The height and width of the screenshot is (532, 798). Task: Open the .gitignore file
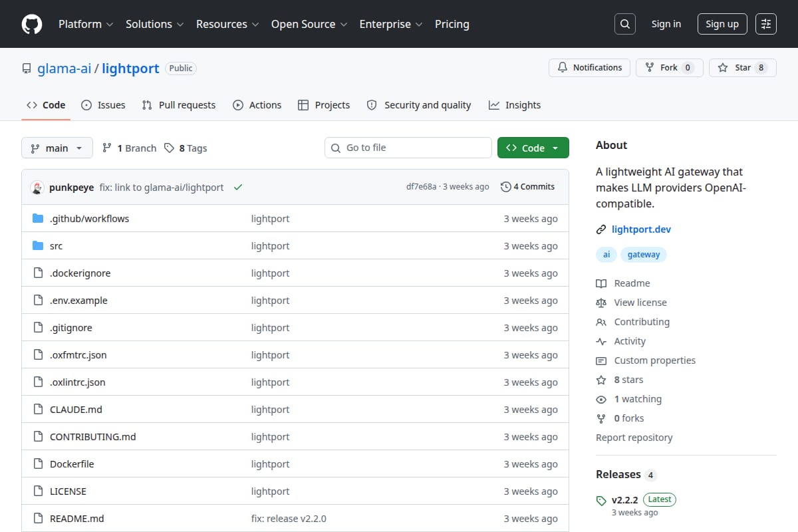coord(71,328)
